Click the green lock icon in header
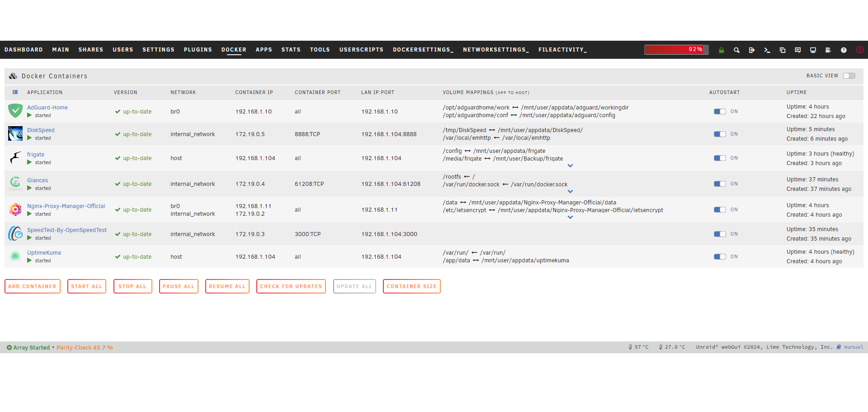The height and width of the screenshot is (412, 868). coord(722,50)
